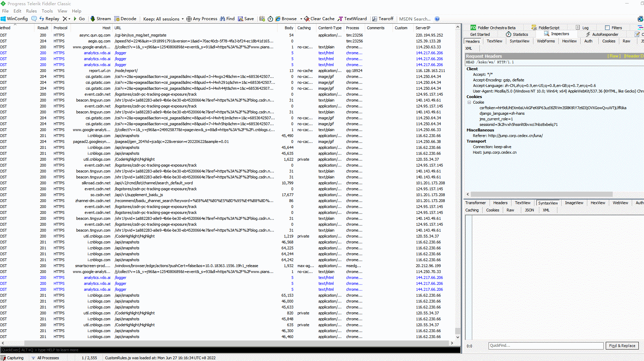Select the response Transformer tab
This screenshot has width=644, height=361.
(475, 203)
